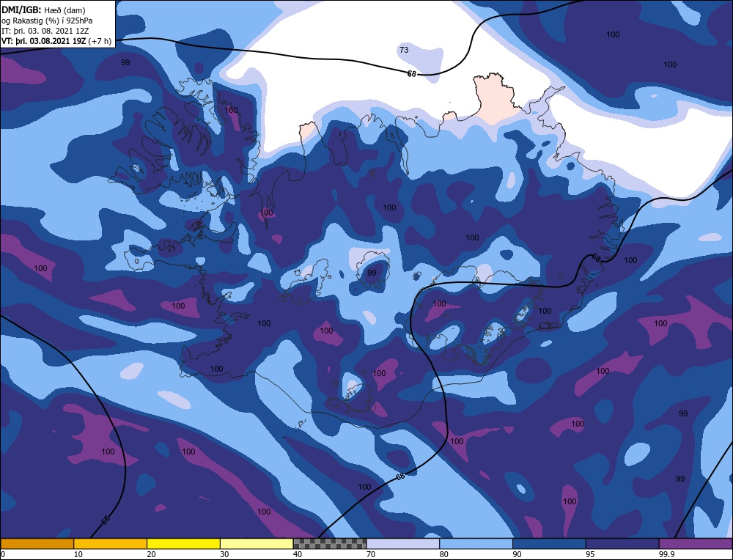Click the bright yellow 20–30 legend swatch
The image size is (733, 560).
[x=184, y=543]
